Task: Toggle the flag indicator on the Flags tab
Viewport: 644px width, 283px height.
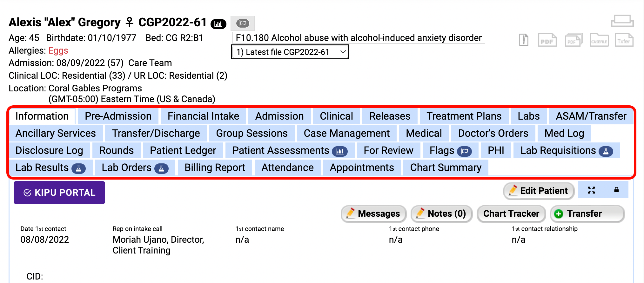Action: (x=464, y=151)
